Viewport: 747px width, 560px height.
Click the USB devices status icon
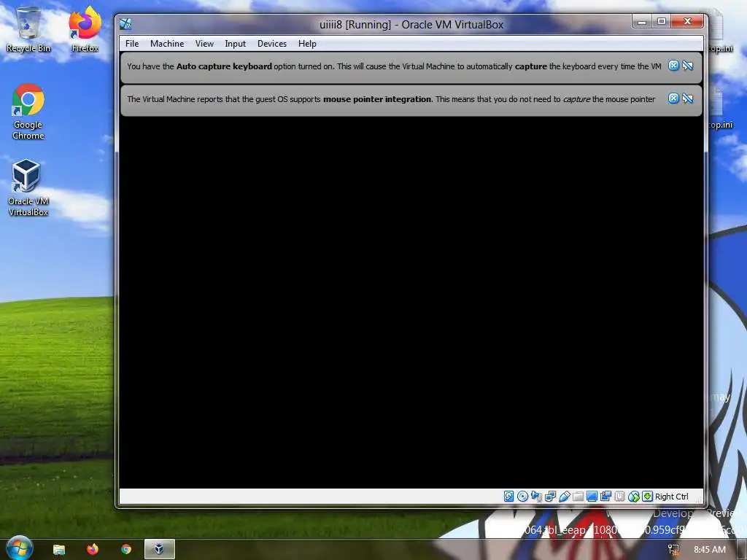(565, 496)
